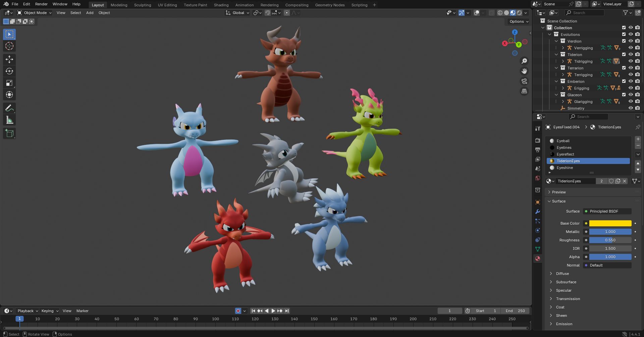Open Principled BSDF surface shader dropdown

(x=607, y=211)
